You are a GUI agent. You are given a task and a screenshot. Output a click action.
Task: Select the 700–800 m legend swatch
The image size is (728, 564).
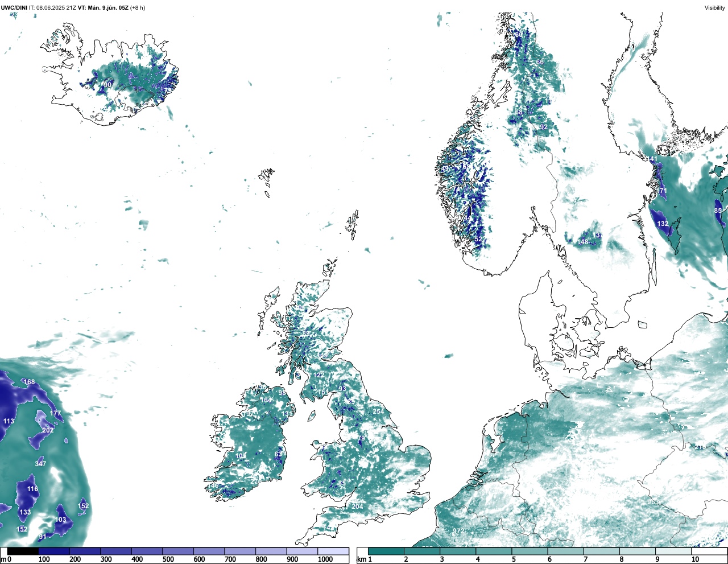click(x=240, y=551)
